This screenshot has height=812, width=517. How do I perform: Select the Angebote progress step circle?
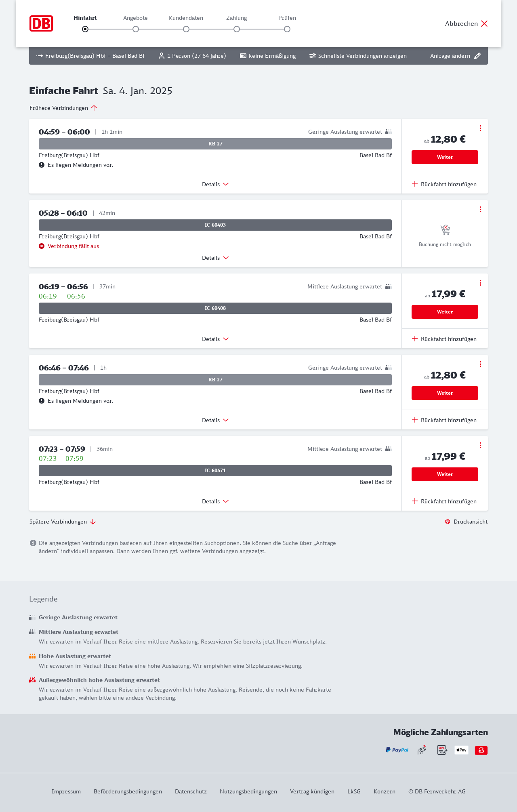[136, 29]
